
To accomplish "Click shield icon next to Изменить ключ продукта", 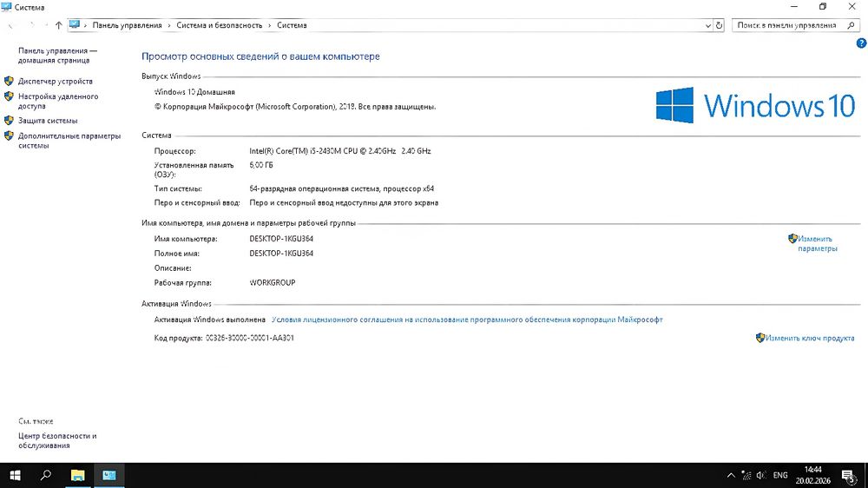I will tap(760, 337).
